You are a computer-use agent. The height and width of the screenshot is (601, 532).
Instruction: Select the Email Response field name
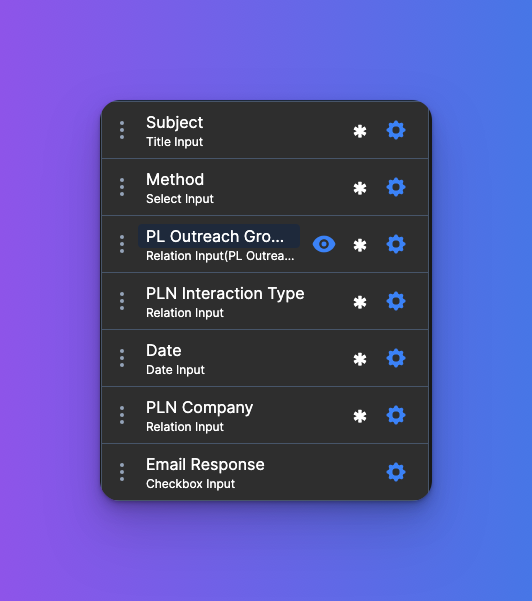pos(205,465)
